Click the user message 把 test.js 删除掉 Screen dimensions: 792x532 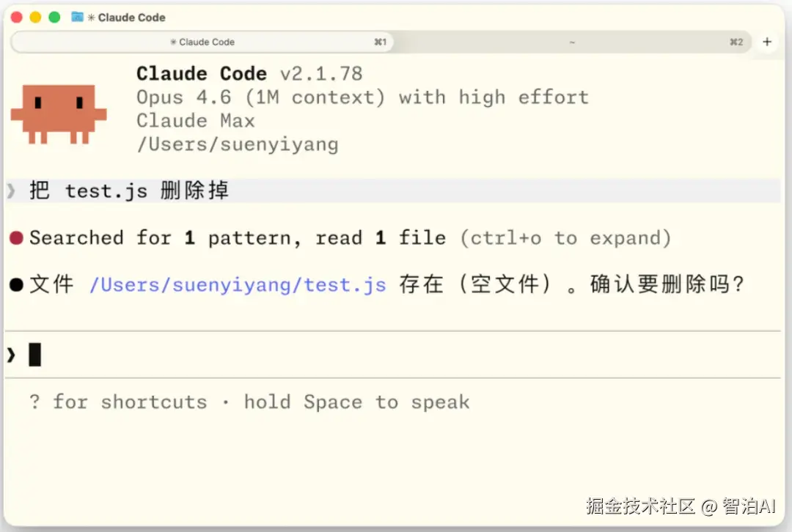[129, 191]
